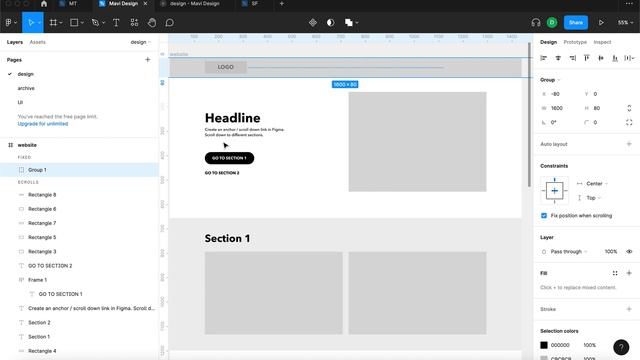Select the Comment tool

pos(169,22)
